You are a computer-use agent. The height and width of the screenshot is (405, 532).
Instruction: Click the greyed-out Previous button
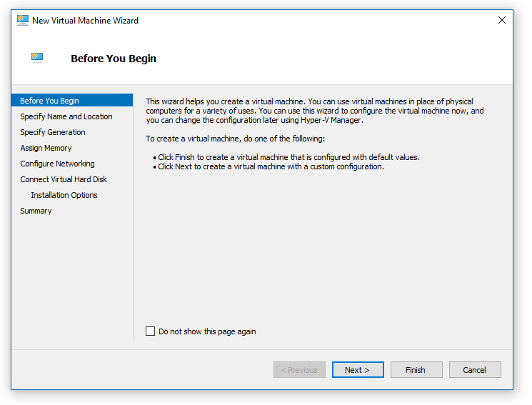tap(299, 370)
